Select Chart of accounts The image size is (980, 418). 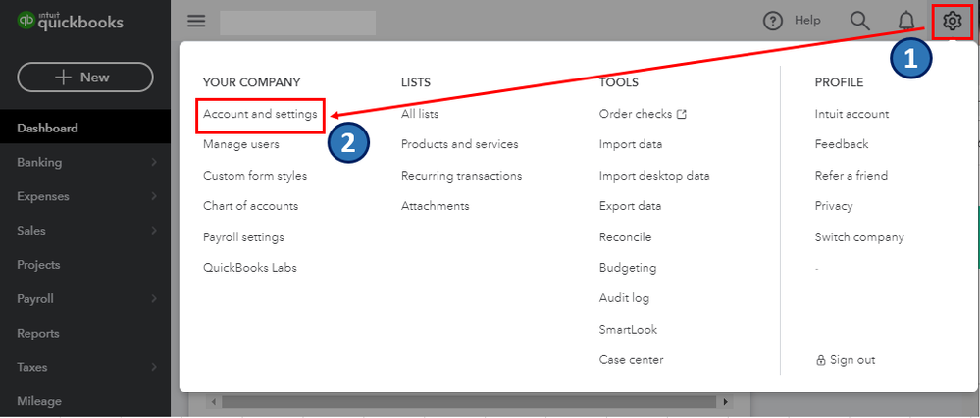[x=250, y=206]
